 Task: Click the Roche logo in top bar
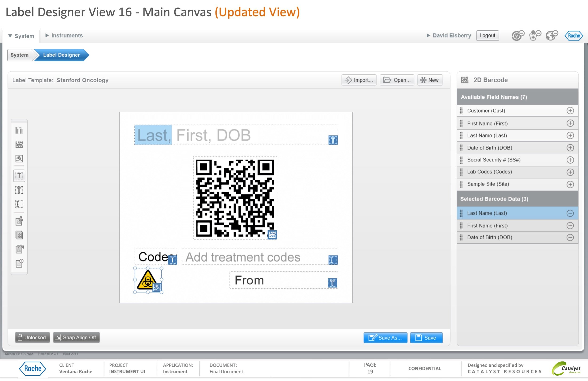pyautogui.click(x=574, y=36)
